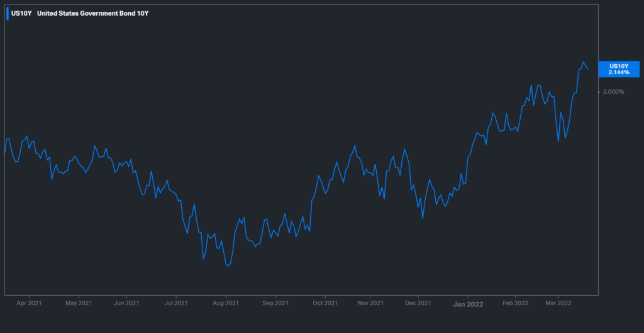The width and height of the screenshot is (644, 333).
Task: Click the Aug 2021 axis label
Action: point(226,303)
